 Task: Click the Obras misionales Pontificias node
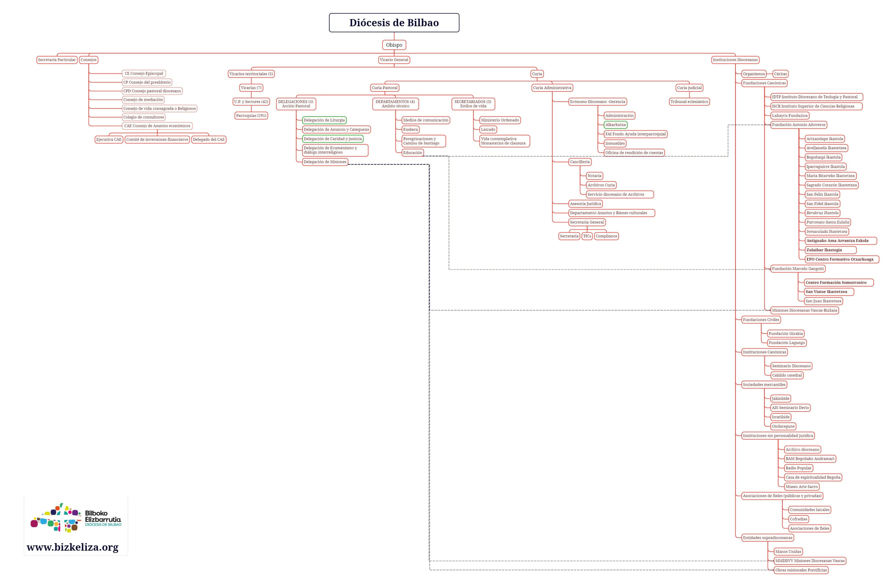801,570
